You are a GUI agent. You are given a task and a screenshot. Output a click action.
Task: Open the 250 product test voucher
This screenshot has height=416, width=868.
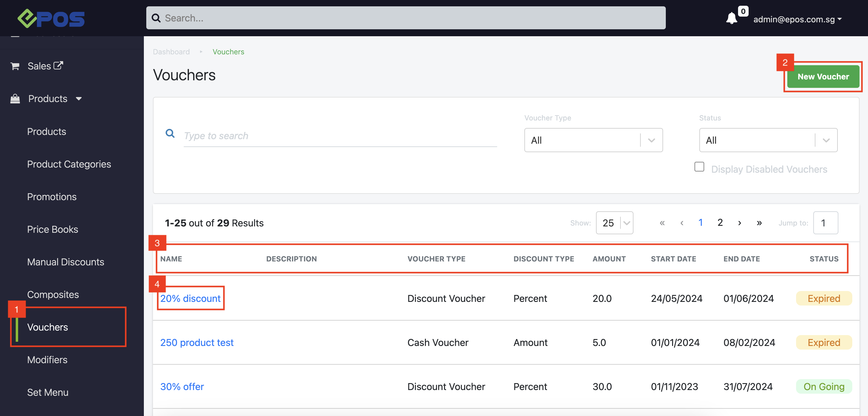[197, 342]
